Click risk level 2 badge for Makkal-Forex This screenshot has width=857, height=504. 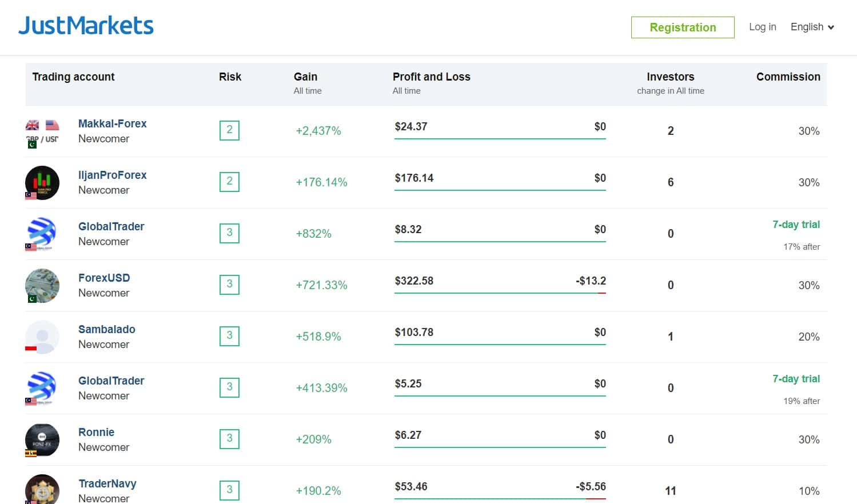229,130
